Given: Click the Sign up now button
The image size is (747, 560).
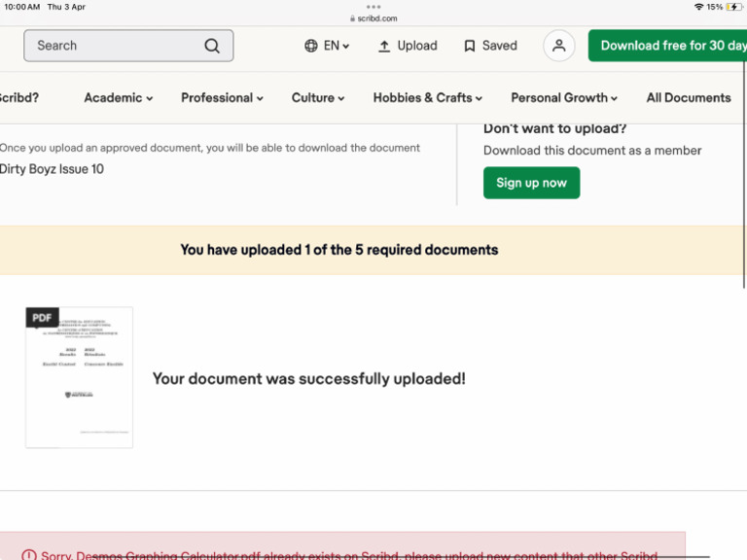Looking at the screenshot, I should [532, 183].
